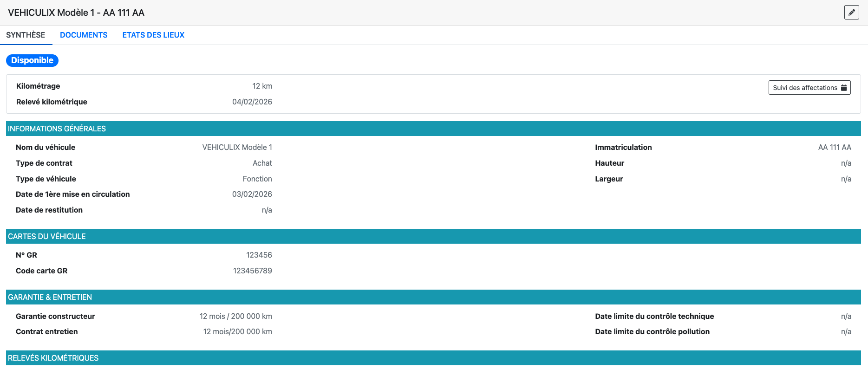
Task: Click the pencil edit icon
Action: [851, 13]
